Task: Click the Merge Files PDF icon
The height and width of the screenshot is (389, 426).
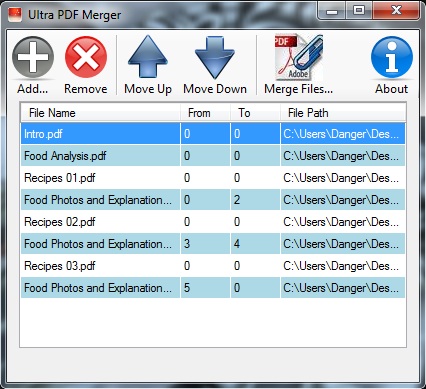Action: tap(298, 57)
